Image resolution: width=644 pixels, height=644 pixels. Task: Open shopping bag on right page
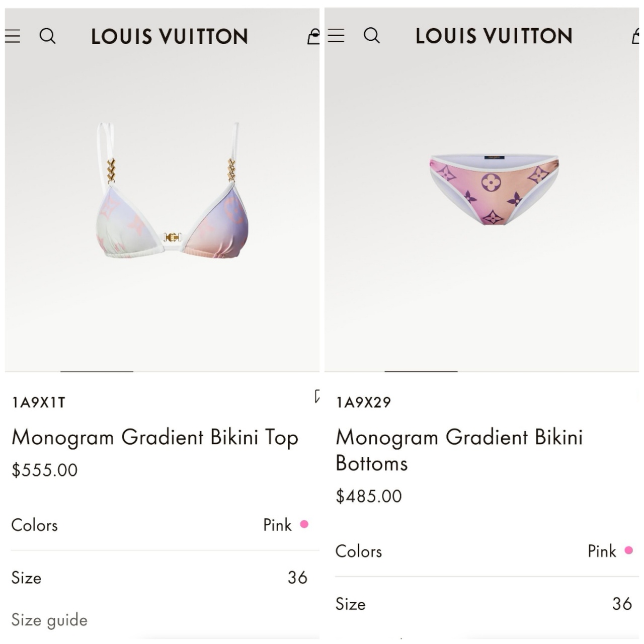click(x=636, y=36)
